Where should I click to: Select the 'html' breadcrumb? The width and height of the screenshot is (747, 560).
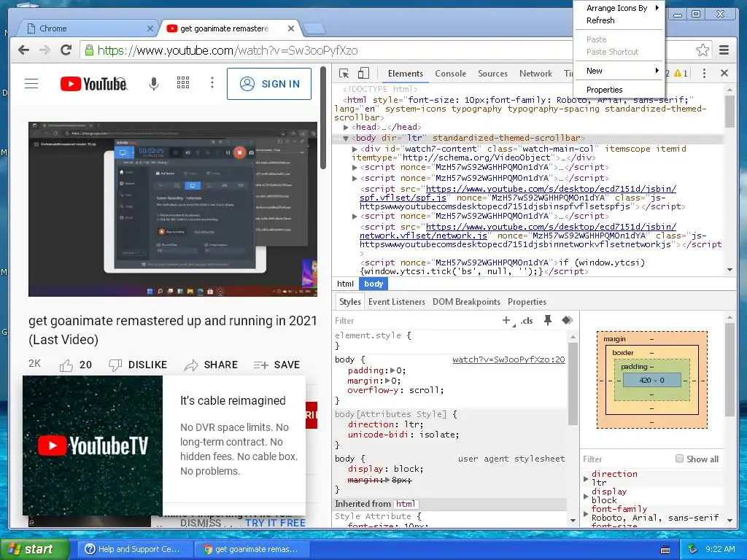pyautogui.click(x=345, y=284)
